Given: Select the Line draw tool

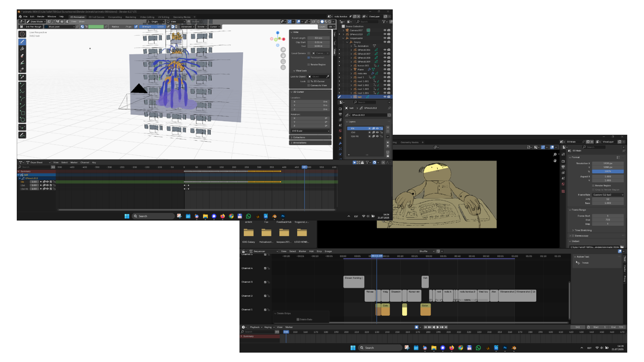Looking at the screenshot, I should [22, 85].
